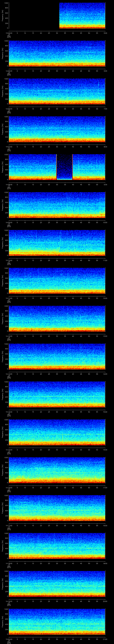Viewport: 114px width, 644px height.
Task: Select the spectrogram panel for 14:15:00–16:00
Action: point(57,432)
